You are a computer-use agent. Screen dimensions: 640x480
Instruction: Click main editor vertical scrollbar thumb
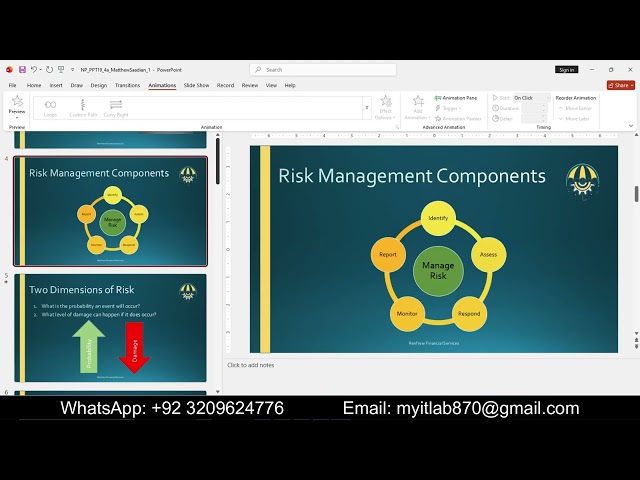click(x=636, y=194)
